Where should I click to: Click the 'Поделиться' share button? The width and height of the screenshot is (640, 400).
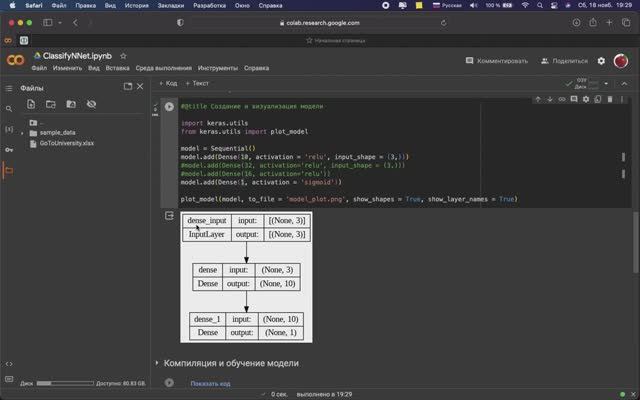pos(563,61)
